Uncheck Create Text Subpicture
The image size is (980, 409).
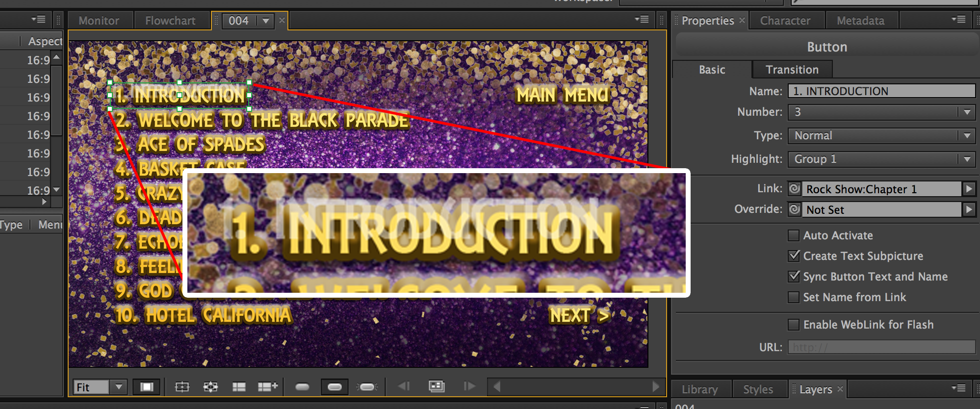(793, 256)
